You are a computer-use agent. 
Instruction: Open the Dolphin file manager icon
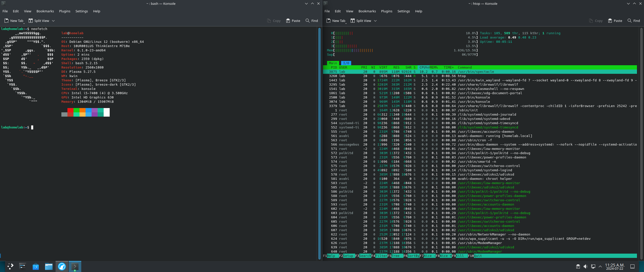(49, 266)
